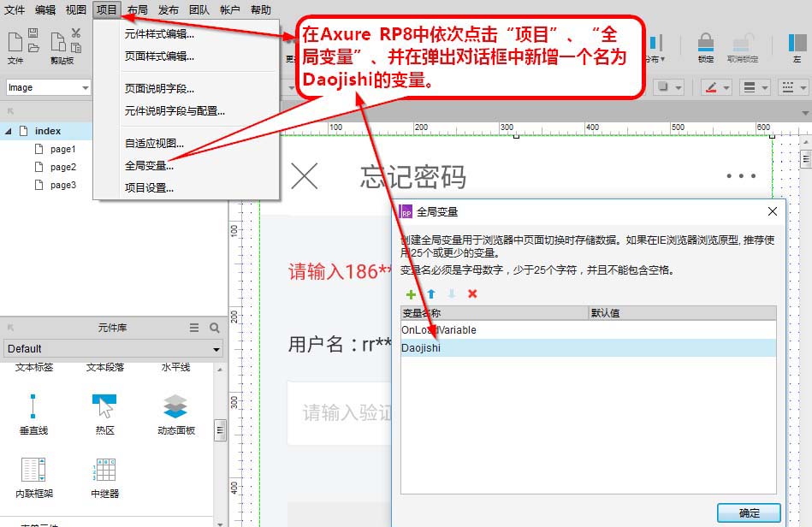Open the 文件 menu
Image resolution: width=812 pixels, height=527 pixels.
click(x=14, y=9)
